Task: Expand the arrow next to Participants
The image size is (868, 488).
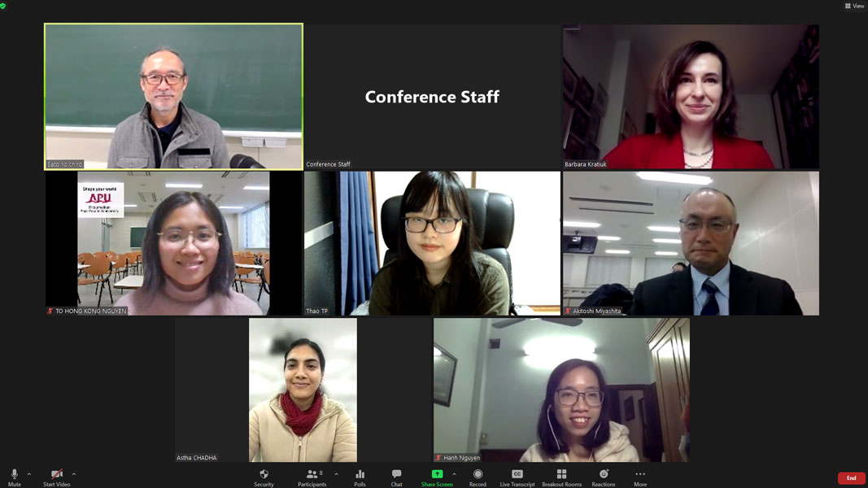Action: [336, 474]
